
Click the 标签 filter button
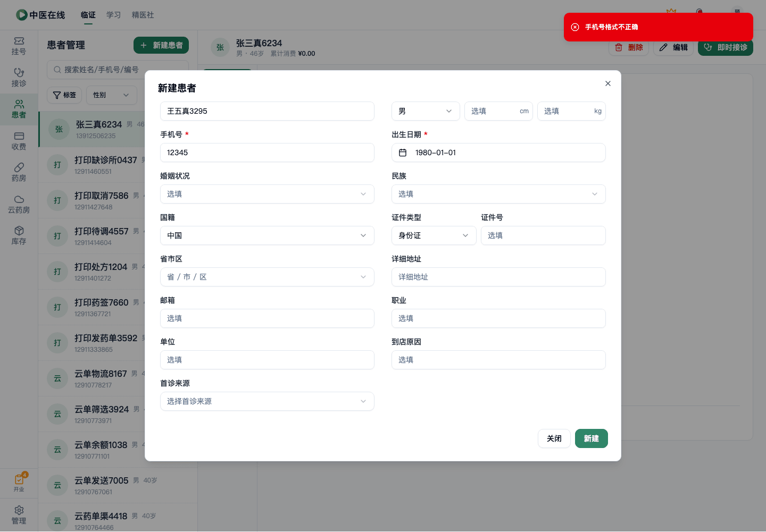tap(64, 95)
